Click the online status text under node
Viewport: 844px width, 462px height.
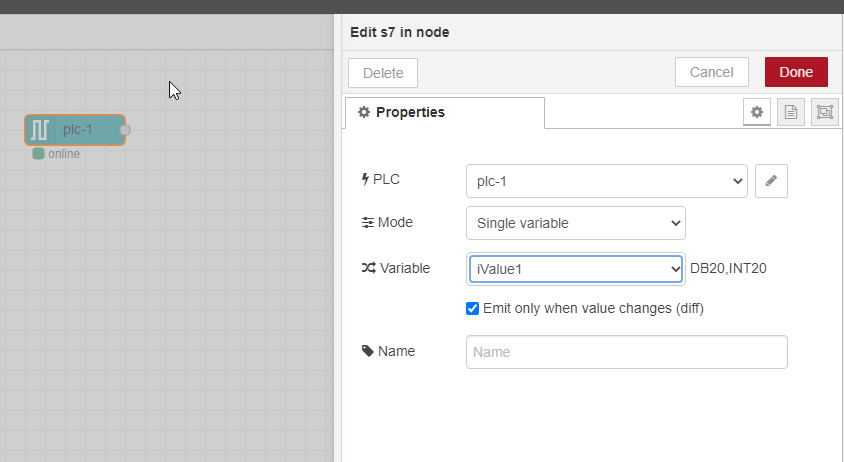64,154
